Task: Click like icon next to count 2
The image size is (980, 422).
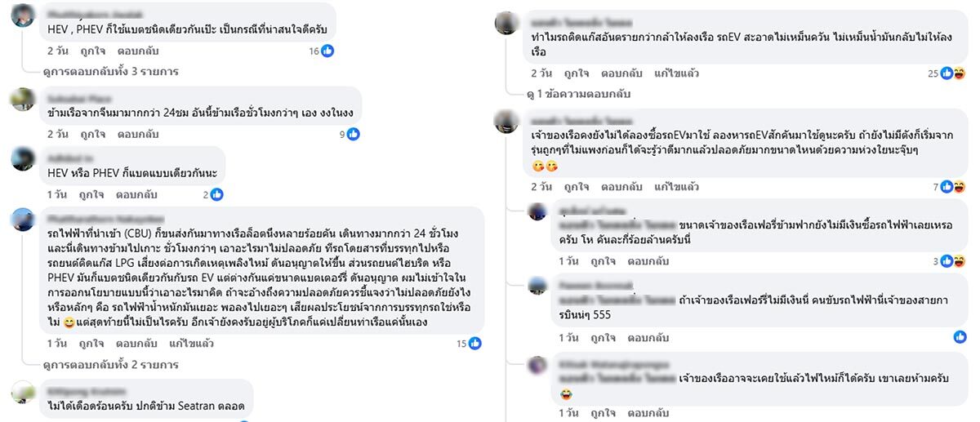Action: click(x=217, y=194)
